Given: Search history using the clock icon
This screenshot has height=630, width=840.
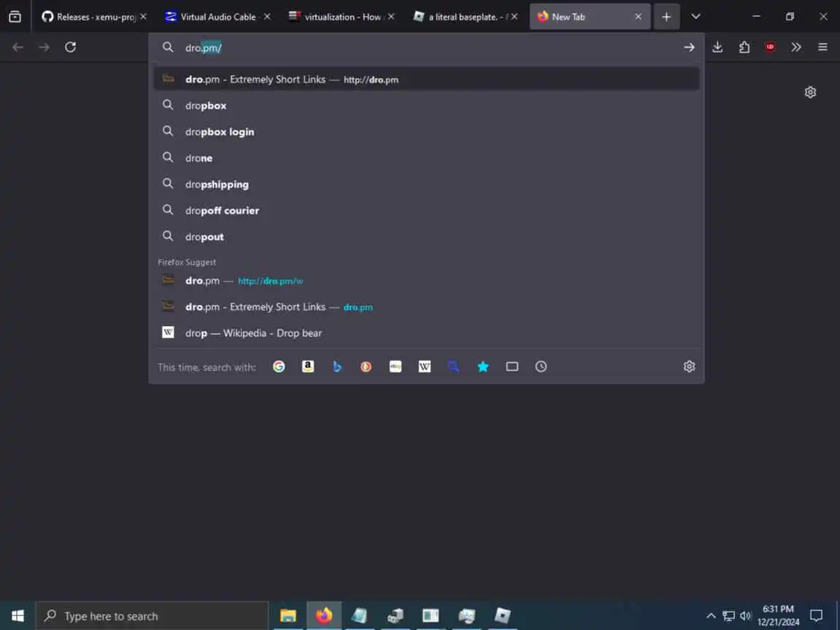Looking at the screenshot, I should (541, 367).
